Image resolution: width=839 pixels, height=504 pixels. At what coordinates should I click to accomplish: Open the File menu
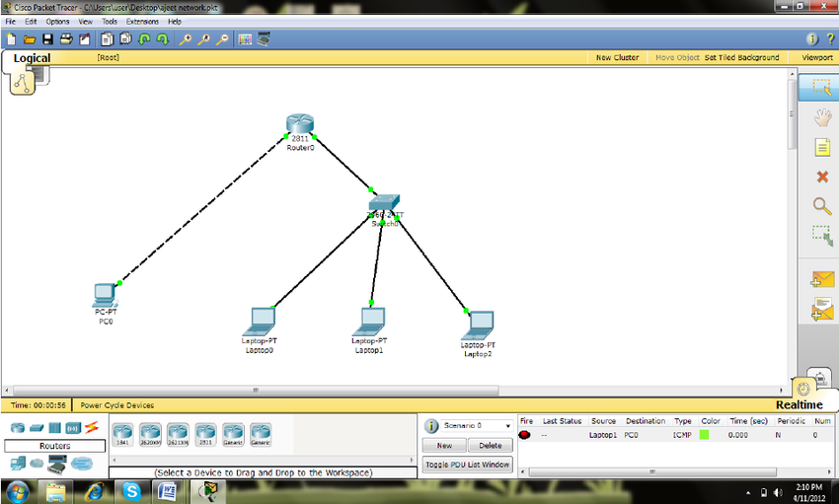tap(10, 22)
